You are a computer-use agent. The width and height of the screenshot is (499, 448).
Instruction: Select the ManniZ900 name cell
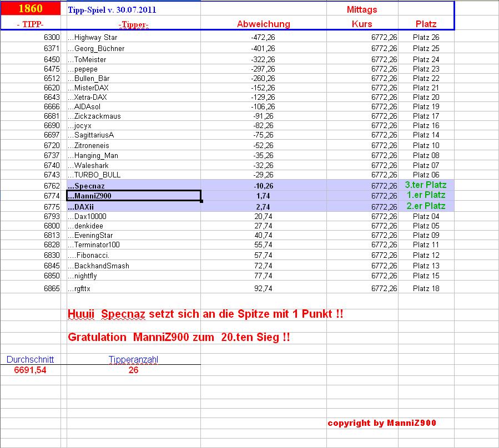click(x=134, y=196)
